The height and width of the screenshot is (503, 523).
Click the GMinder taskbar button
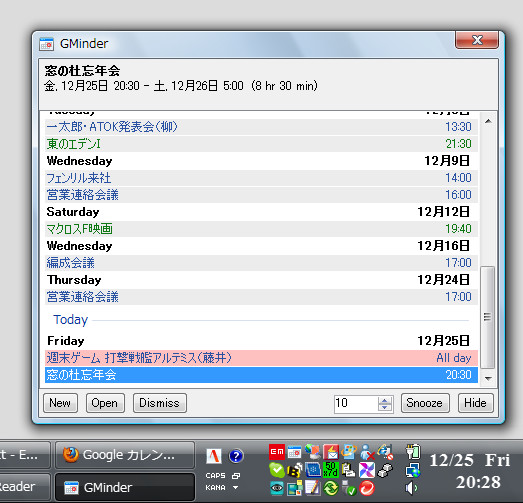click(125, 487)
